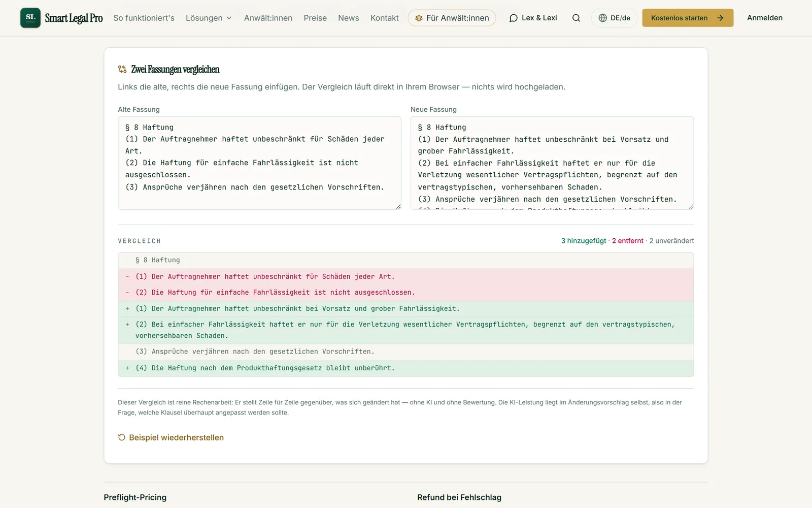812x508 pixels.
Task: Click the Alte Fassung resize handle
Action: (x=398, y=206)
